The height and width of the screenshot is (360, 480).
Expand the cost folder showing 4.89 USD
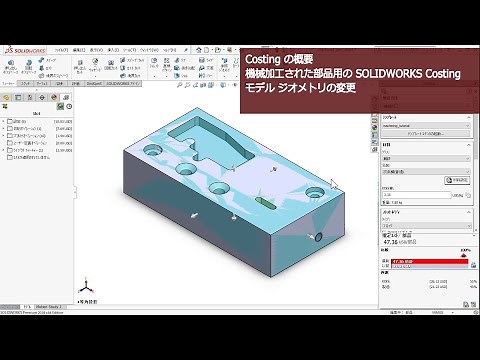coord(3,136)
